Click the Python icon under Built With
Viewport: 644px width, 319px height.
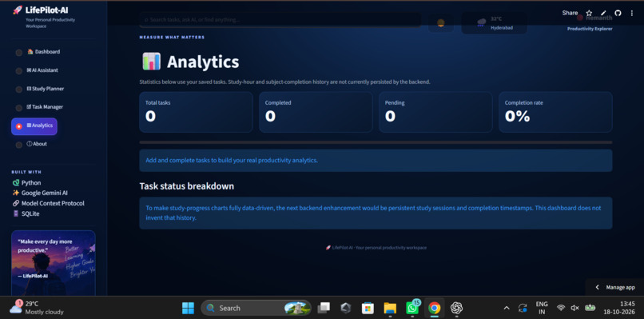(16, 183)
